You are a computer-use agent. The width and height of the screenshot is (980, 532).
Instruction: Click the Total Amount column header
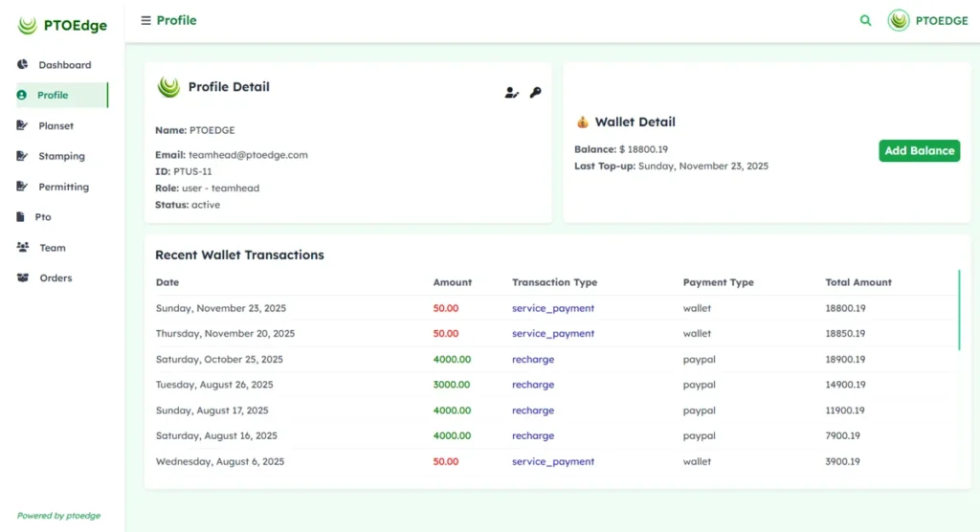[x=858, y=282]
